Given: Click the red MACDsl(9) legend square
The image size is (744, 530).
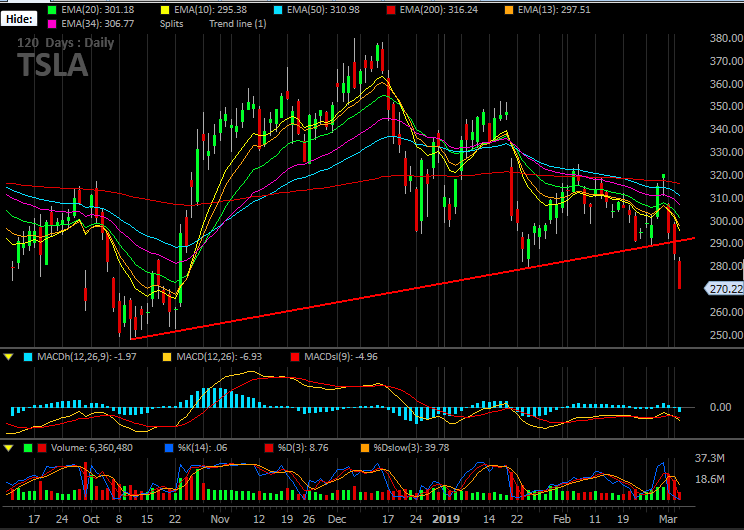Looking at the screenshot, I should tap(295, 357).
